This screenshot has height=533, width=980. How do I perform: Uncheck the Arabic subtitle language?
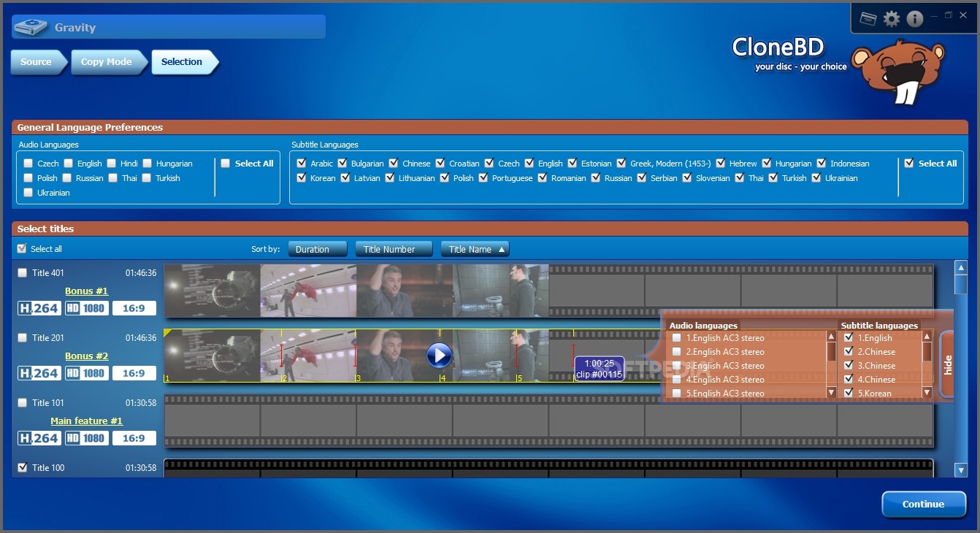(x=301, y=164)
